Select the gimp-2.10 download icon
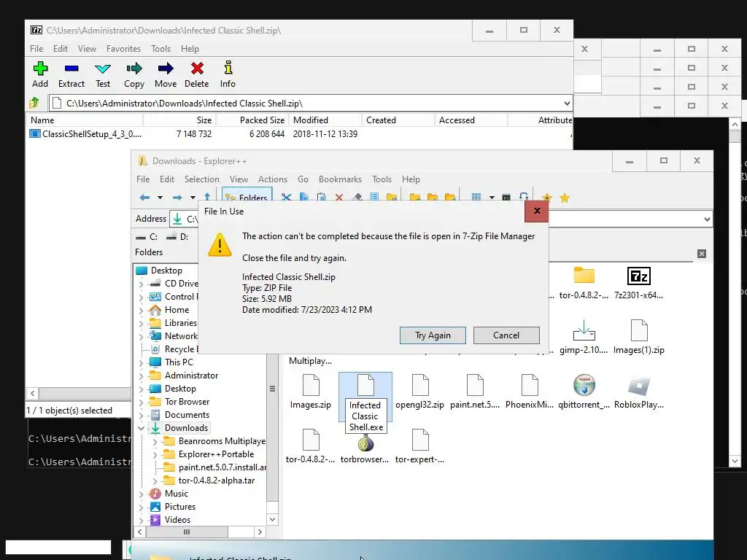This screenshot has width=747, height=560. click(584, 330)
